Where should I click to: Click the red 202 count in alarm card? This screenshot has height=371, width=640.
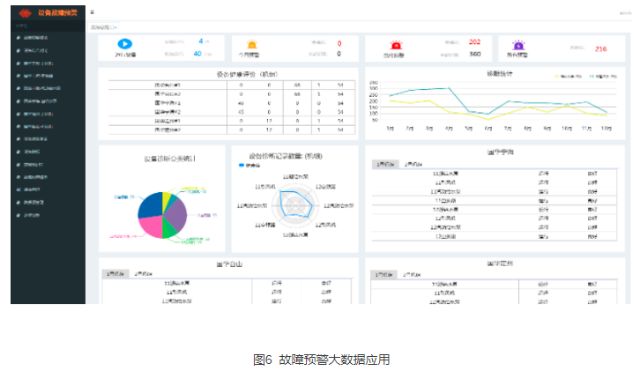(x=474, y=42)
